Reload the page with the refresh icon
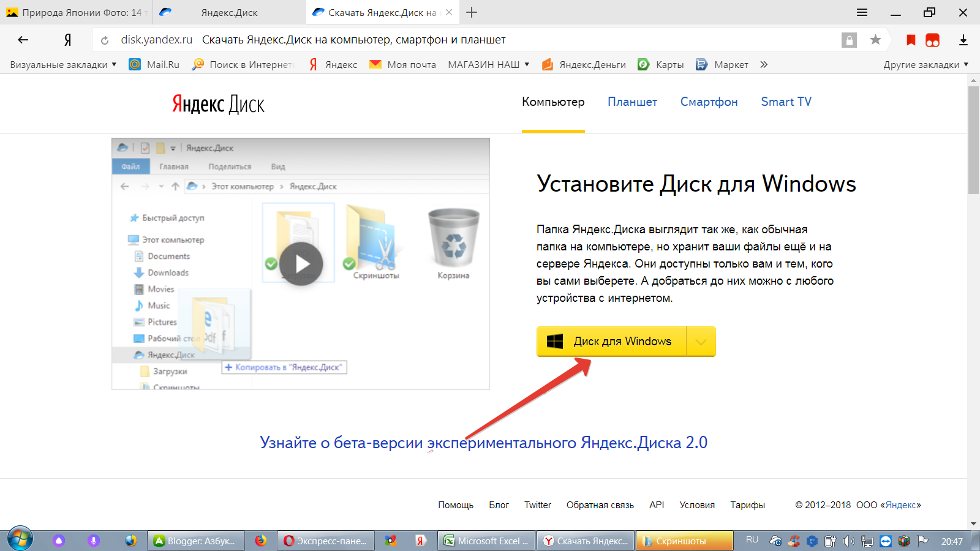 [x=105, y=40]
